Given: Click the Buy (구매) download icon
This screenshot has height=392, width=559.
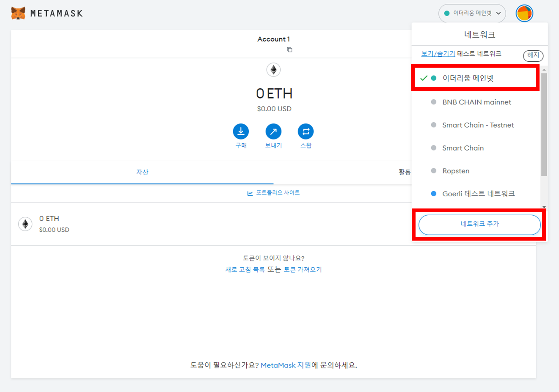Looking at the screenshot, I should coord(241,132).
